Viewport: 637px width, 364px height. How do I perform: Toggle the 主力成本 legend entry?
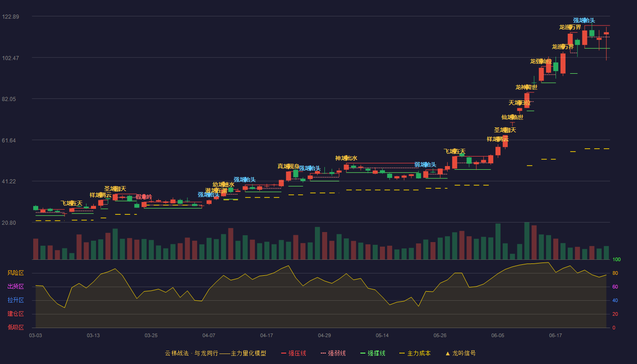(415, 353)
